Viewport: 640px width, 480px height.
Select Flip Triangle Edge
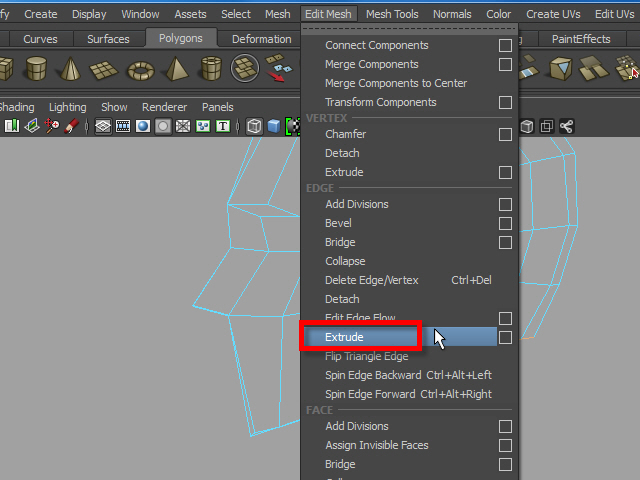366,357
